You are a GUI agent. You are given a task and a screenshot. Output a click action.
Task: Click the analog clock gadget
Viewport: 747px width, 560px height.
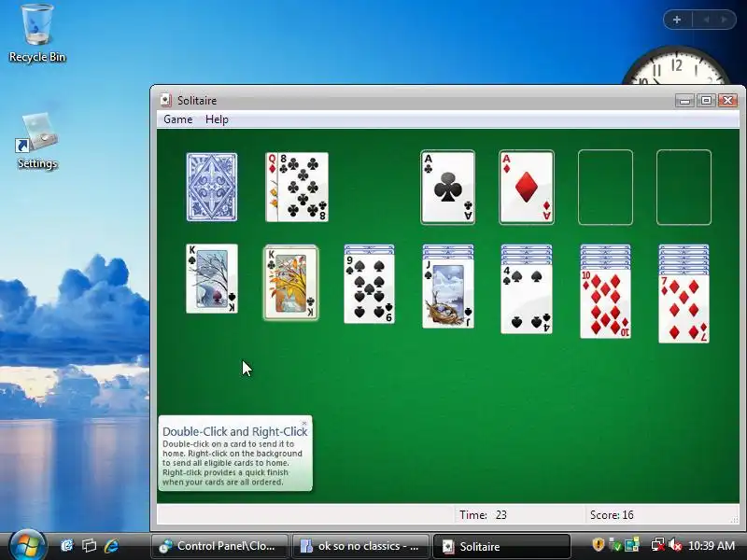click(676, 66)
